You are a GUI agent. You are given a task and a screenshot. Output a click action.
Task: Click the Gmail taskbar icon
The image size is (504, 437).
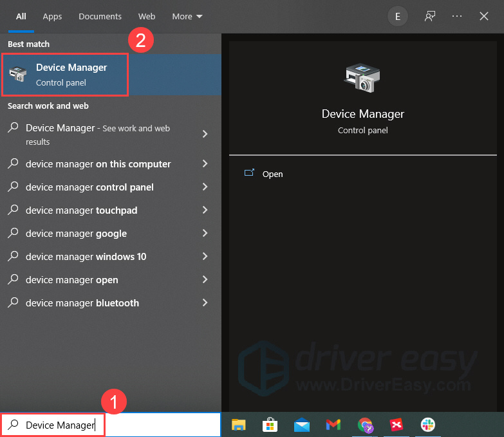[x=333, y=425]
